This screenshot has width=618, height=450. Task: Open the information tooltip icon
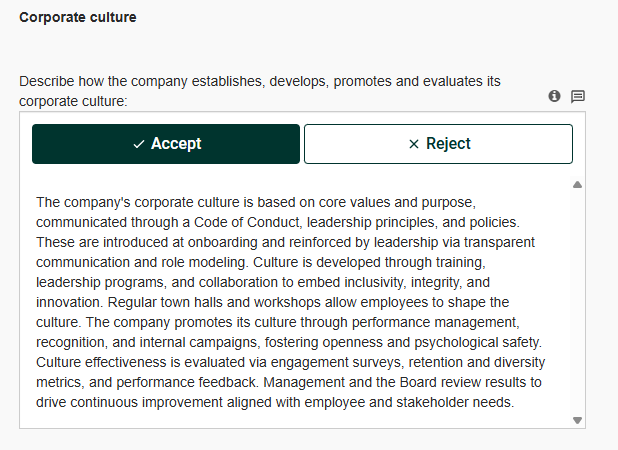tap(554, 96)
